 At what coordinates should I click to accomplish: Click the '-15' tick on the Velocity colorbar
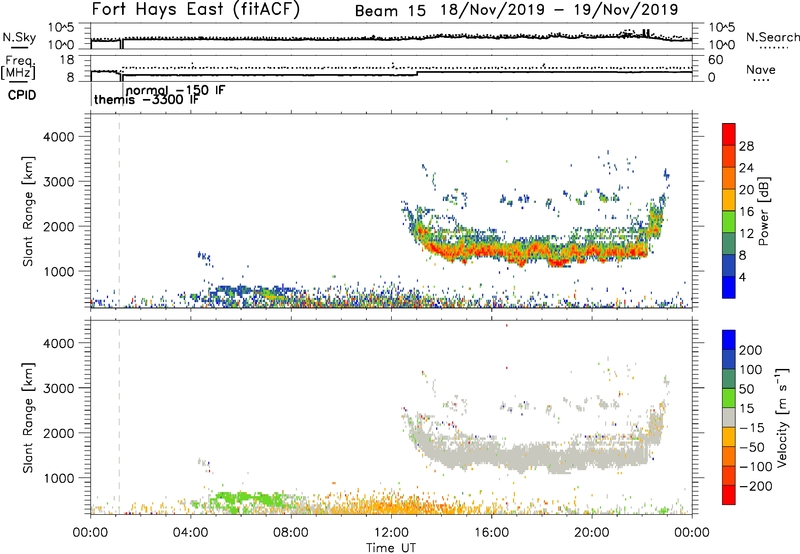tap(752, 427)
